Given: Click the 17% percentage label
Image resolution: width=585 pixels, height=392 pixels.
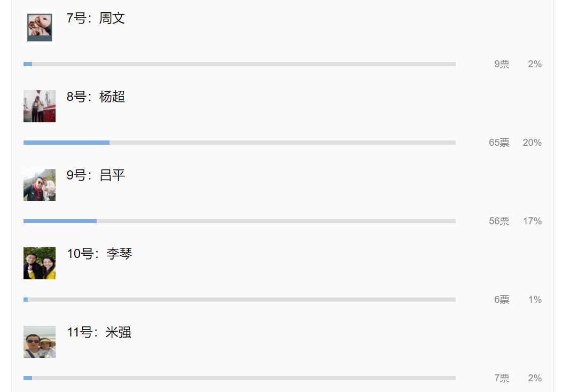Looking at the screenshot, I should tap(532, 221).
